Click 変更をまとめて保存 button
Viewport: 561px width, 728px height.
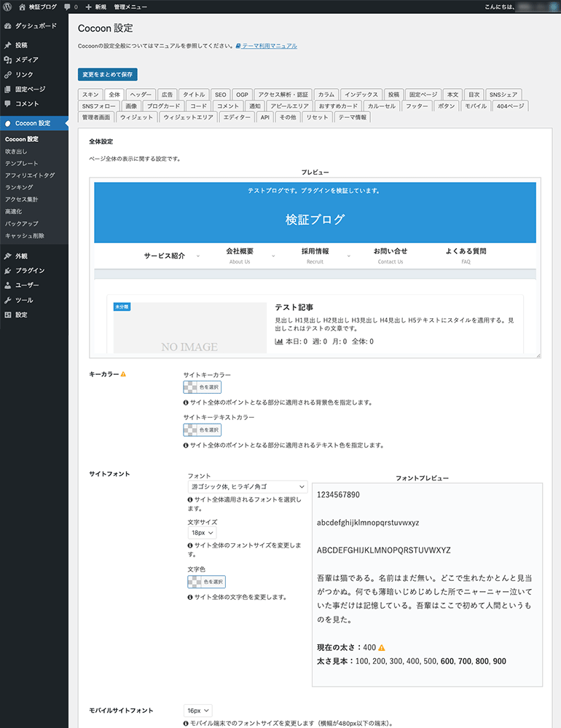tap(107, 74)
